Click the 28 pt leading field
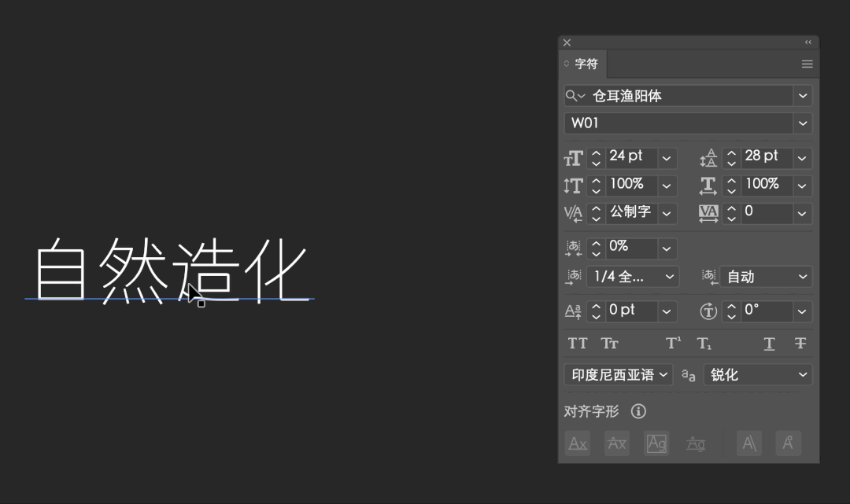This screenshot has height=504, width=850. click(767, 157)
